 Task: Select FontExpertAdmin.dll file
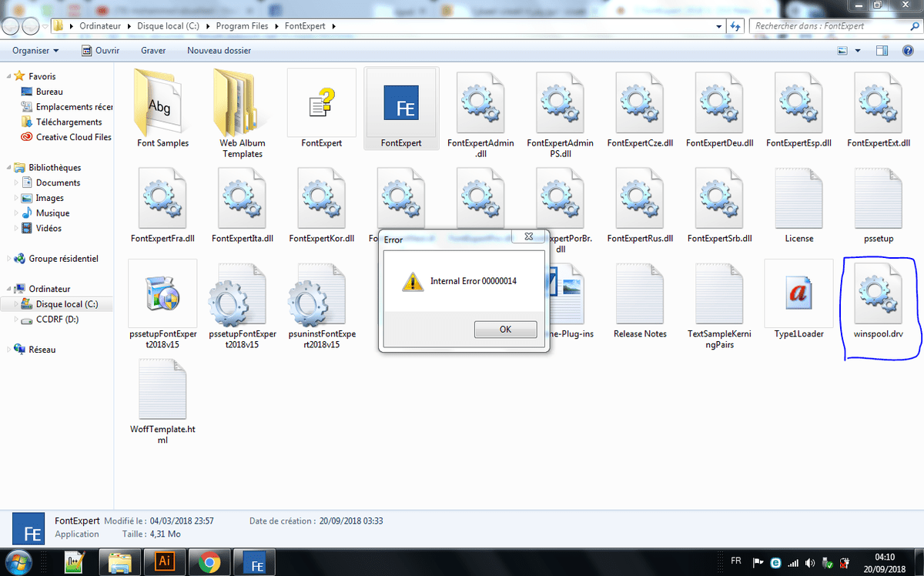coord(480,113)
